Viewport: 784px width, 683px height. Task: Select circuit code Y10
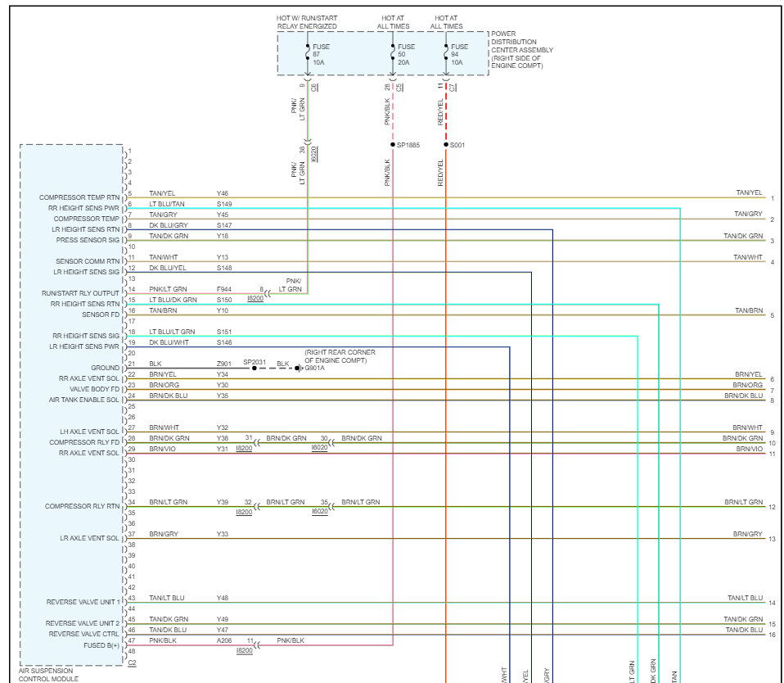[223, 310]
